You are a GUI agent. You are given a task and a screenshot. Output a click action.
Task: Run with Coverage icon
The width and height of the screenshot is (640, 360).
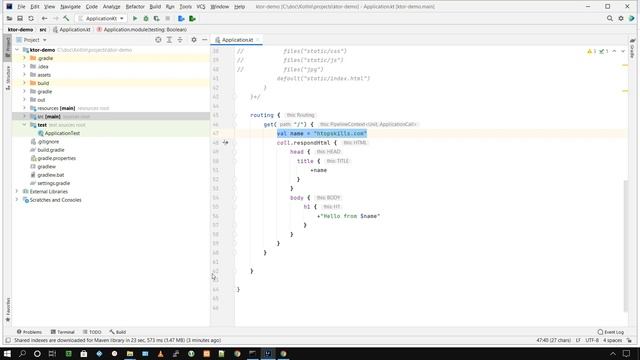point(157,18)
